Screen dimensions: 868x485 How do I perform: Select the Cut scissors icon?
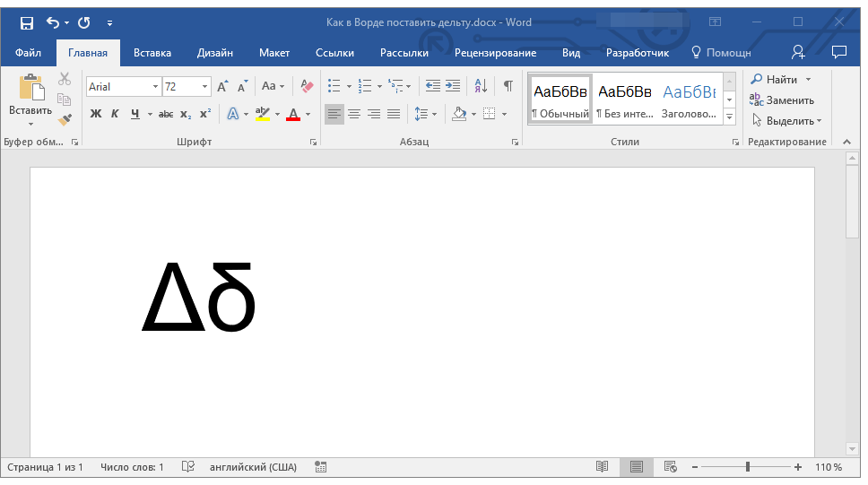(x=65, y=79)
